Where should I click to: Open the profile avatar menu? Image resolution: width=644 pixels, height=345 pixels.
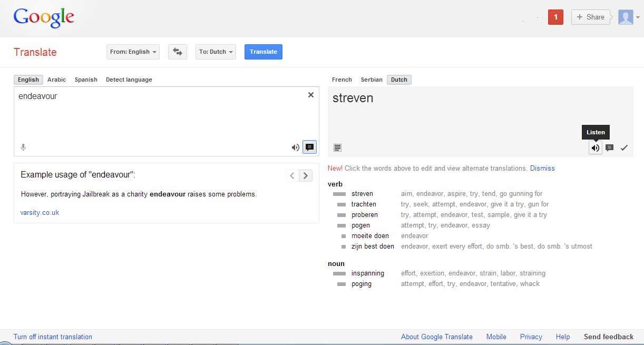coord(629,17)
